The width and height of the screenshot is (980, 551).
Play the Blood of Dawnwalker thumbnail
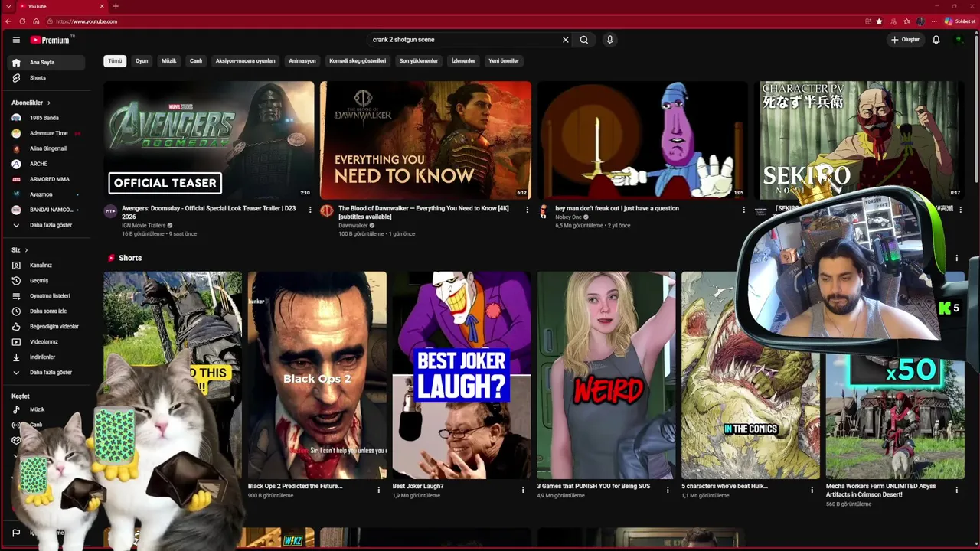426,141
